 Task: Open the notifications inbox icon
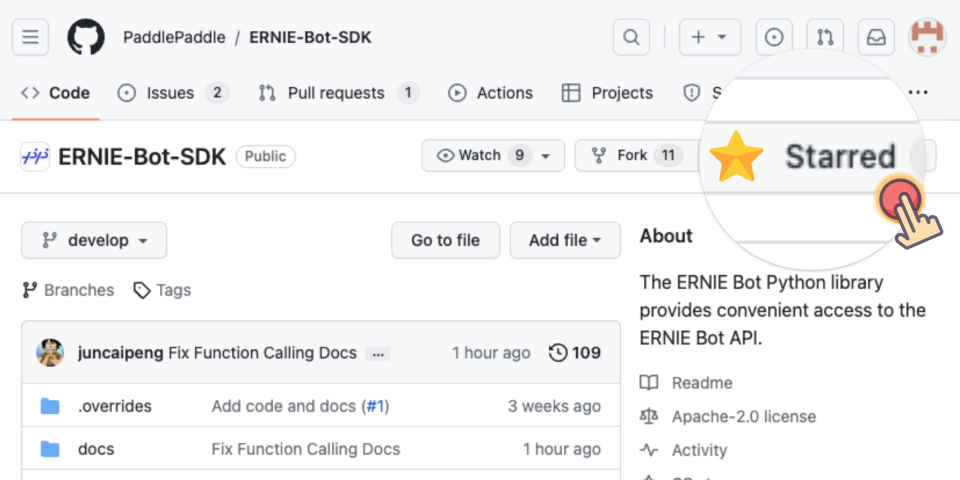pyautogui.click(x=876, y=37)
